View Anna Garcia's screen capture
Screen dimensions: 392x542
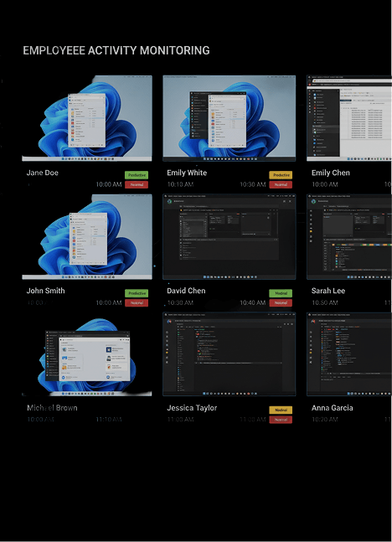pyautogui.click(x=349, y=354)
